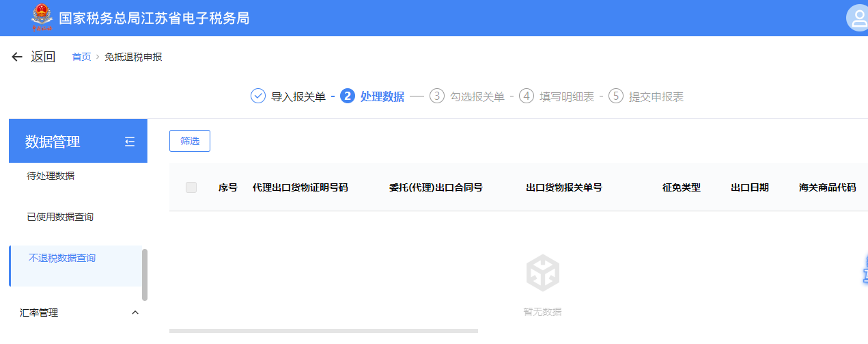
Task: Click the 出口货物报关单号 column header
Action: pos(563,187)
